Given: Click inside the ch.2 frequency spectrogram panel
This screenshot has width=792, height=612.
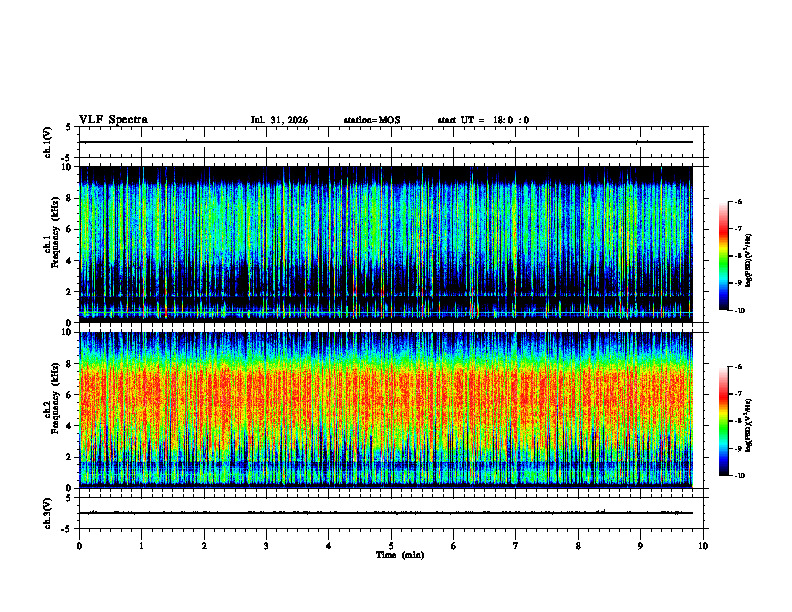Looking at the screenshot, I should [x=386, y=410].
